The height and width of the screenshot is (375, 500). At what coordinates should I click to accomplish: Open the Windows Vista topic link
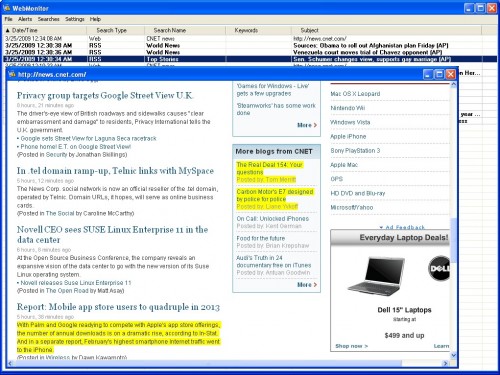[350, 122]
